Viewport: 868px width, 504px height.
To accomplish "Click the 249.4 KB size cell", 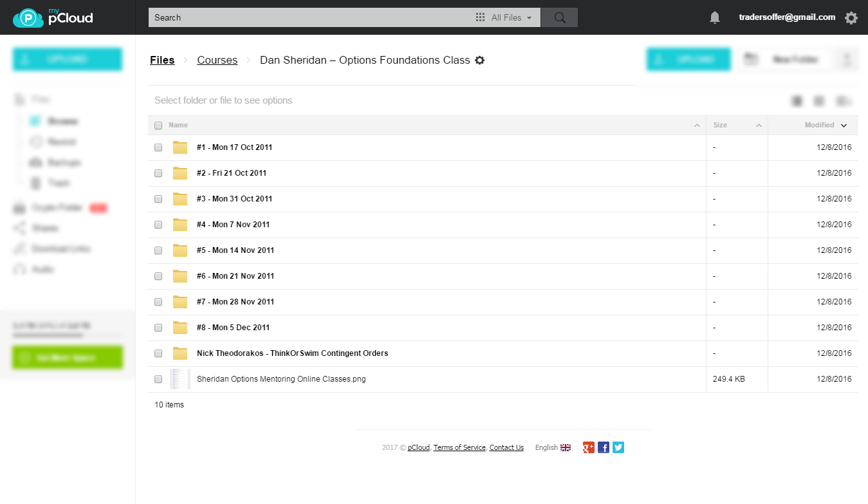I will click(x=729, y=379).
